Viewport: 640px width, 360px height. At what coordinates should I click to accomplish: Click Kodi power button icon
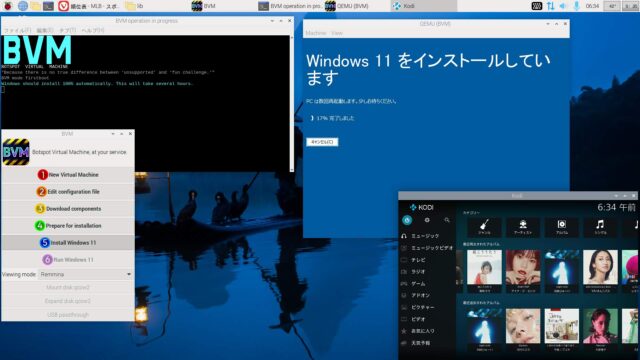[x=407, y=220]
